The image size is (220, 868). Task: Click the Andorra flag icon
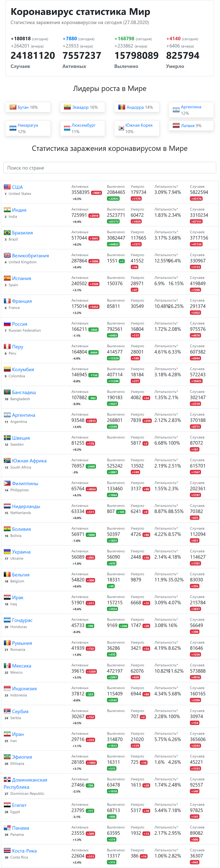(122, 107)
